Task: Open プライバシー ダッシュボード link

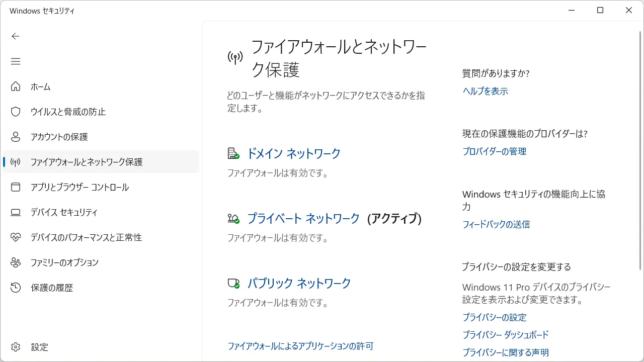Action: point(505,335)
